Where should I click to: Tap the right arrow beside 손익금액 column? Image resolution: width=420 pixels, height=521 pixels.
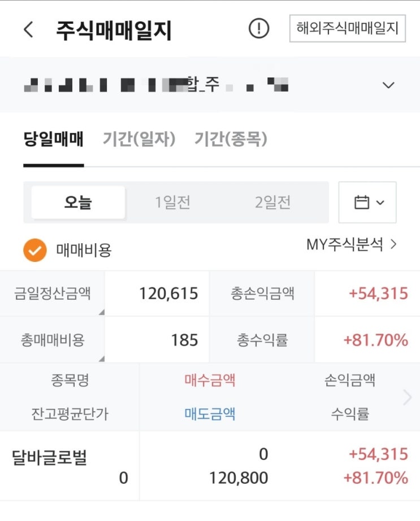tap(407, 397)
